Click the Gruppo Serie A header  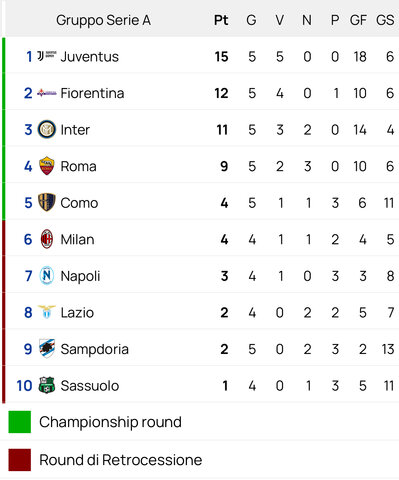103,20
